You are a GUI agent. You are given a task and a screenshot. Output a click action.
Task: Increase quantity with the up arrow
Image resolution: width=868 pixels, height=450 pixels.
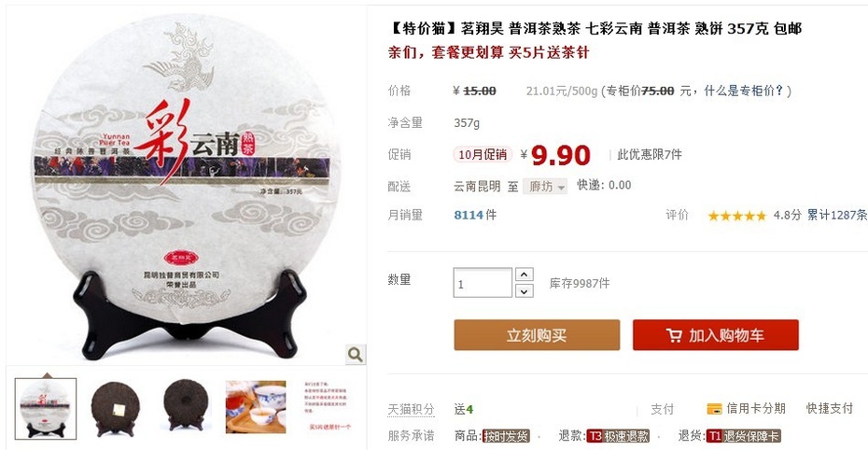pos(525,274)
